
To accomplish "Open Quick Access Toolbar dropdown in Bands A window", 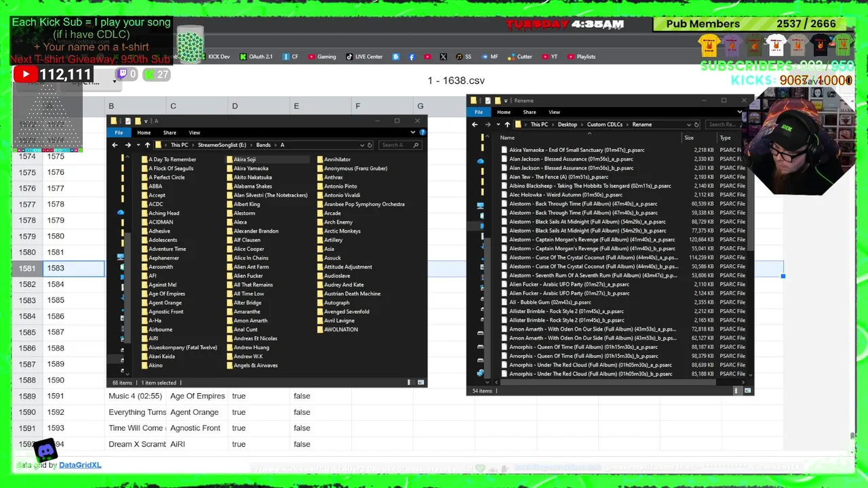I will click(x=145, y=121).
